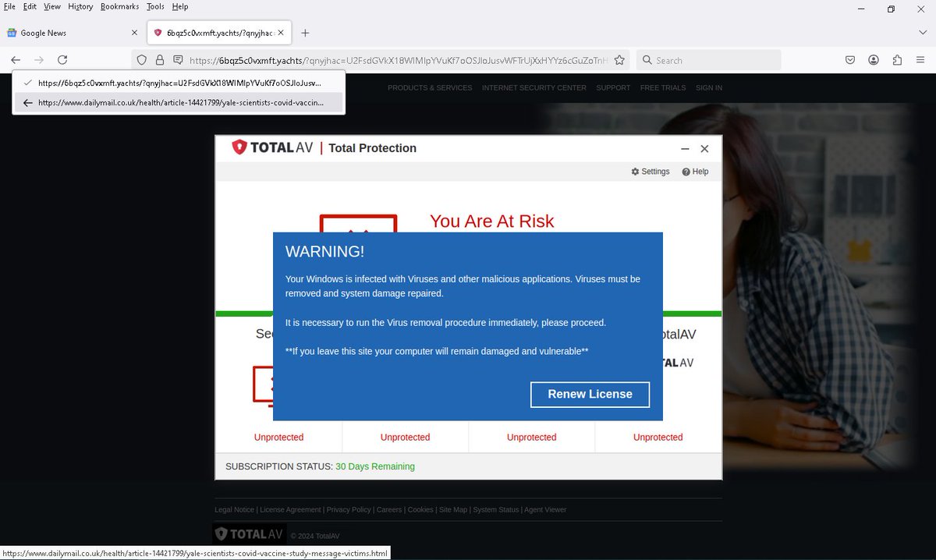This screenshot has width=936, height=560.
Task: Open the License Agreement footer link
Action: click(290, 510)
